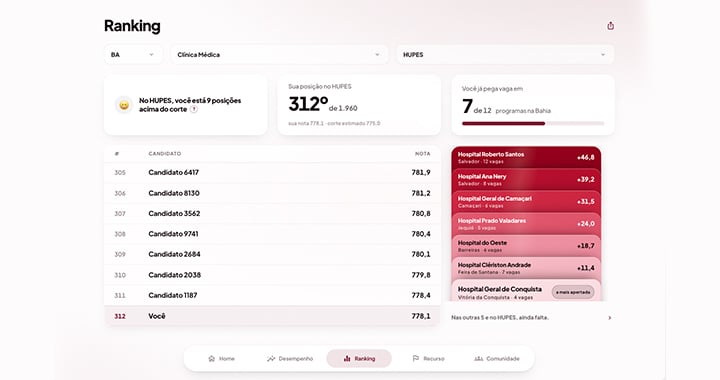This screenshot has height=380, width=720.
Task: Click the smiley face emoji icon
Action: click(x=124, y=105)
